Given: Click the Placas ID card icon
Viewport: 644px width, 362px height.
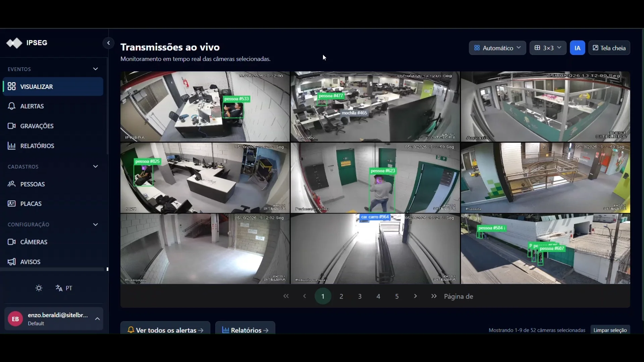Looking at the screenshot, I should [x=12, y=203].
